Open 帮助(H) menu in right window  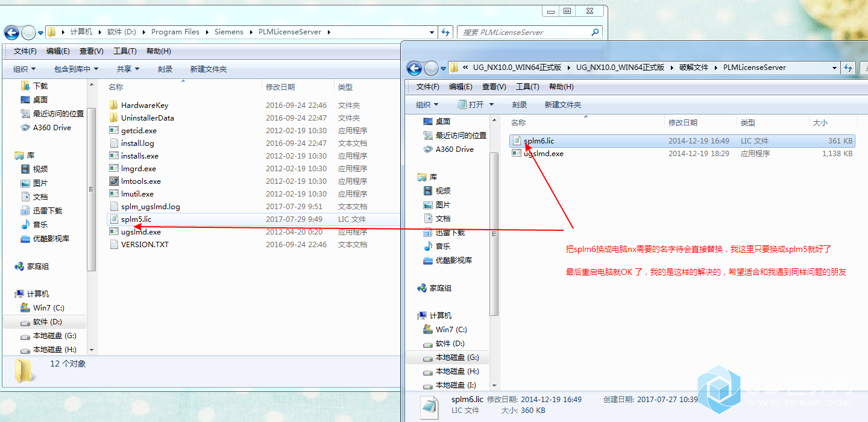(561, 86)
